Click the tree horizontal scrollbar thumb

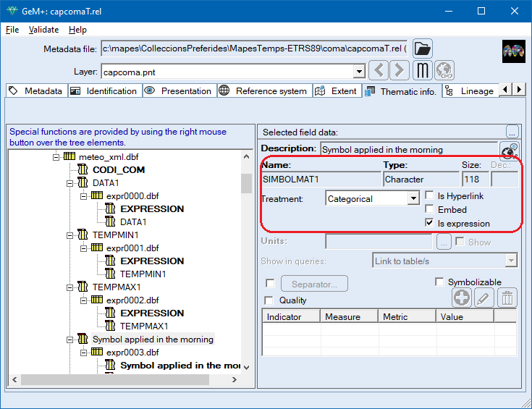point(115,379)
